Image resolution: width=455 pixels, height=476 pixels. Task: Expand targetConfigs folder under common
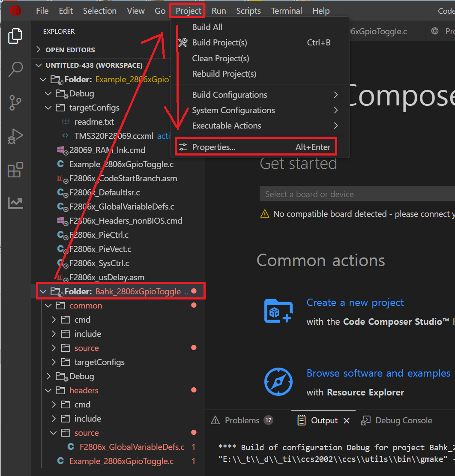[x=54, y=362]
